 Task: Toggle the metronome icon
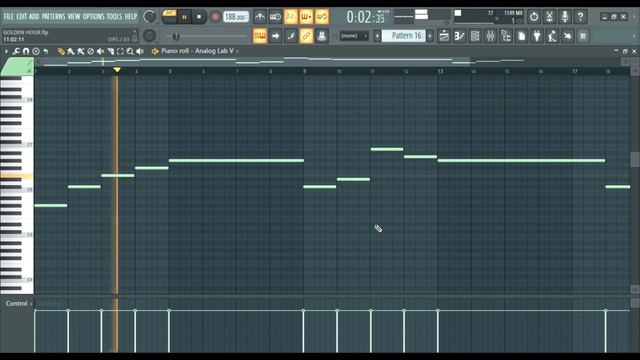pyautogui.click(x=260, y=17)
